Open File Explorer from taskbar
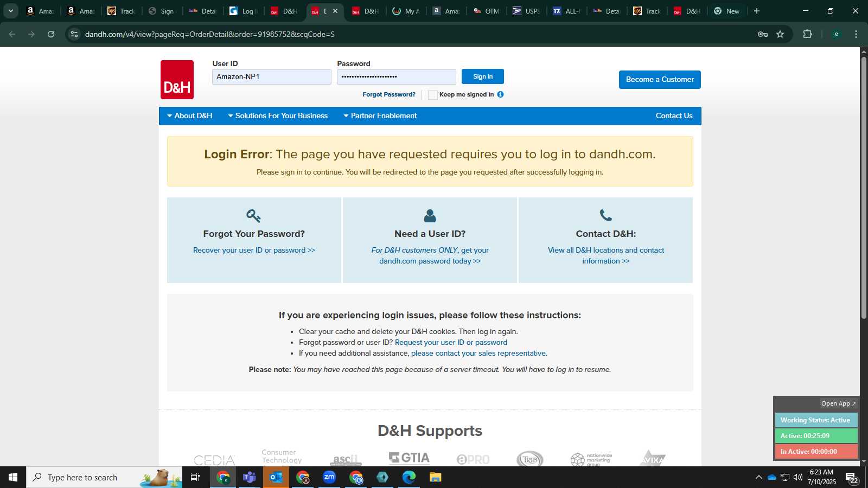 [x=436, y=477]
